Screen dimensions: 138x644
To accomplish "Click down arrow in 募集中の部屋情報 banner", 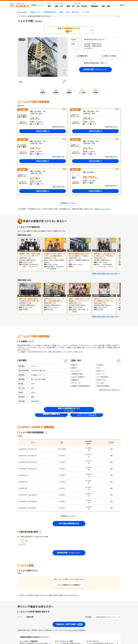I will click(x=92, y=30).
